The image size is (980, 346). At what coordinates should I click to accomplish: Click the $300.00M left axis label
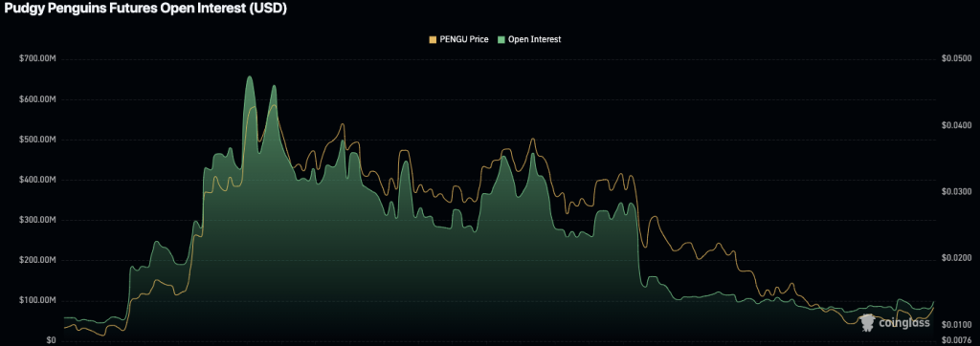38,220
